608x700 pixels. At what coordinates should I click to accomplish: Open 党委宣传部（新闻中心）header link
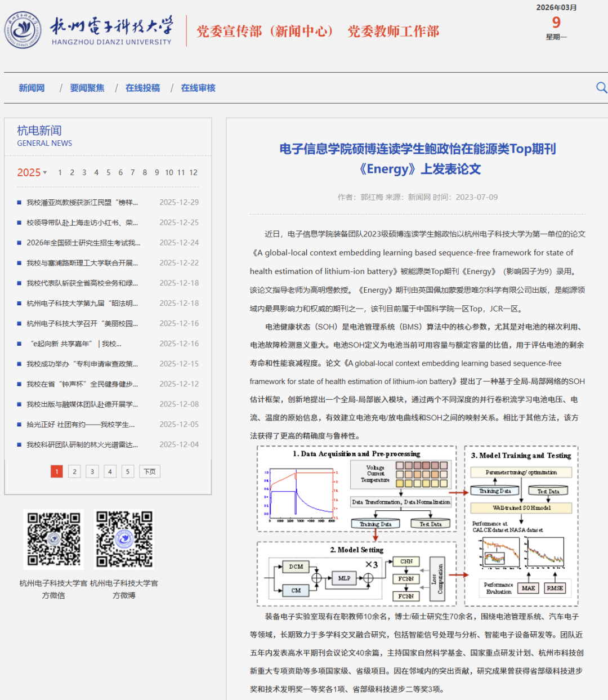[265, 31]
